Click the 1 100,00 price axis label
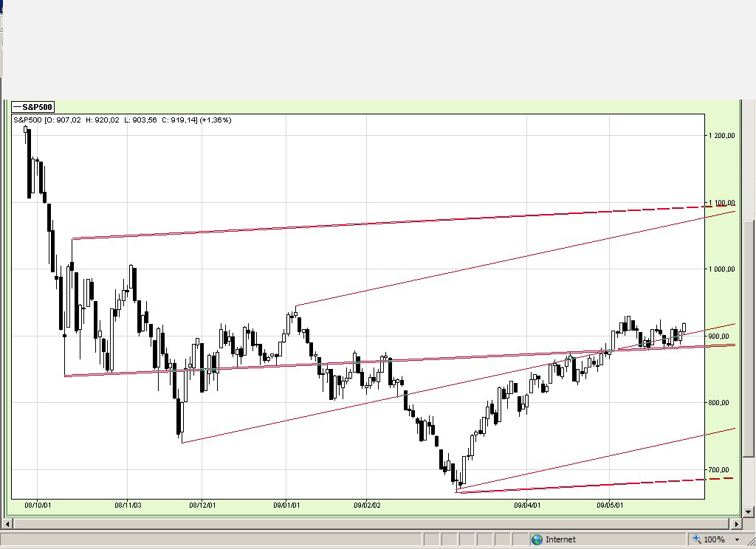Viewport: 756px width, 549px height. coord(722,203)
